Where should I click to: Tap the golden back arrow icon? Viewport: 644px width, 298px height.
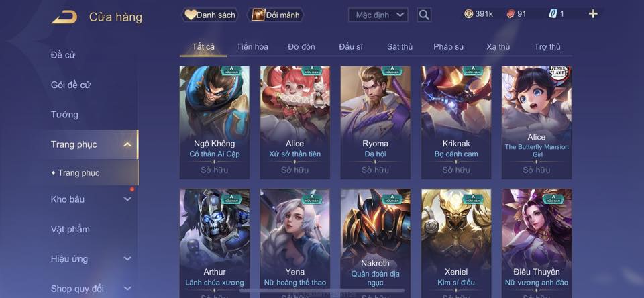click(x=64, y=17)
